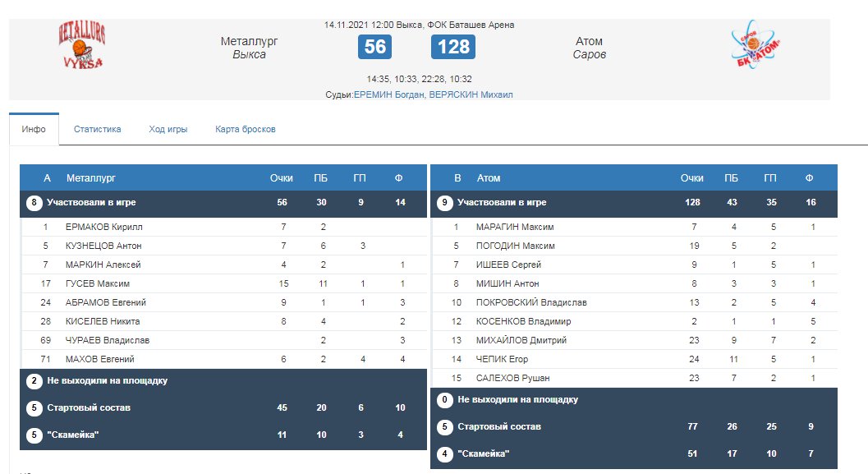The image size is (868, 474).
Task: Select the Инфо tab
Action: pyautogui.click(x=34, y=129)
